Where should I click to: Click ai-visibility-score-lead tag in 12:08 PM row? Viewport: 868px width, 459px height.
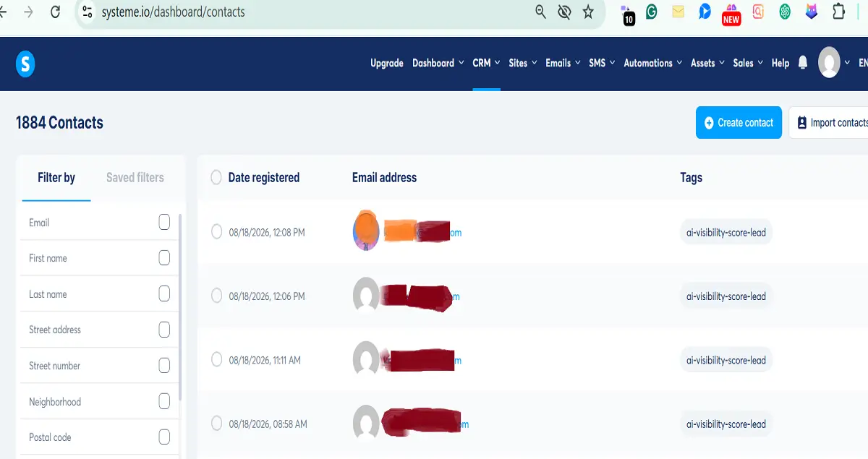(726, 233)
